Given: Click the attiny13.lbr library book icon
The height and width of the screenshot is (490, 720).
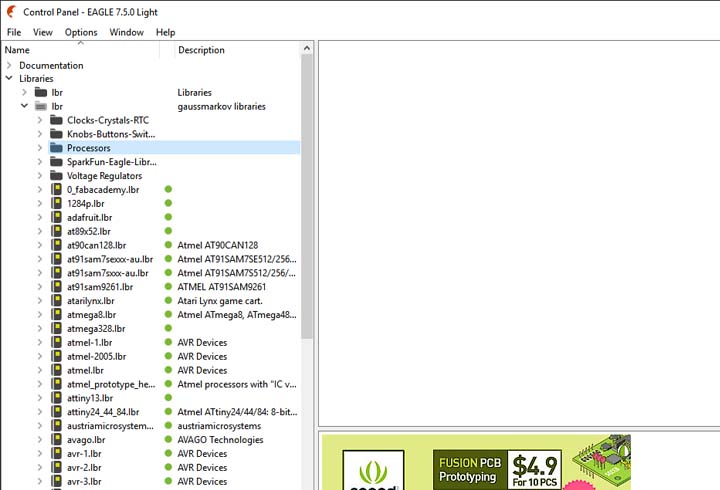Looking at the screenshot, I should coord(56,398).
